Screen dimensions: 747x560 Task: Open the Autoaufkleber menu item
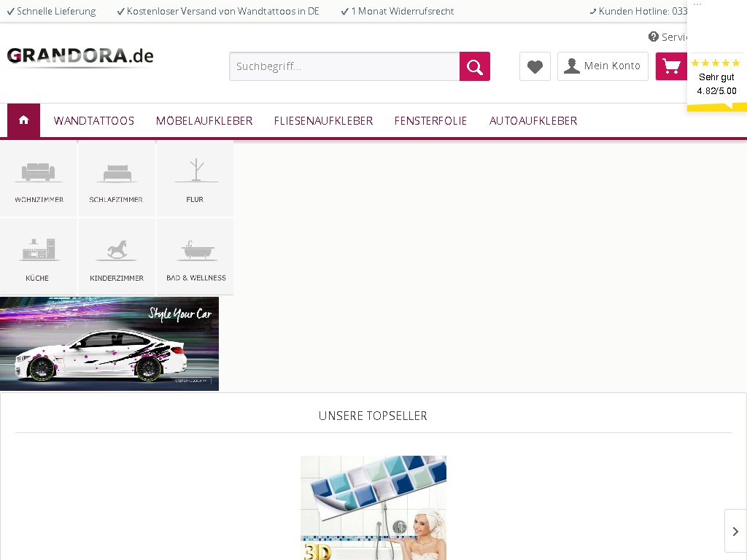(533, 121)
